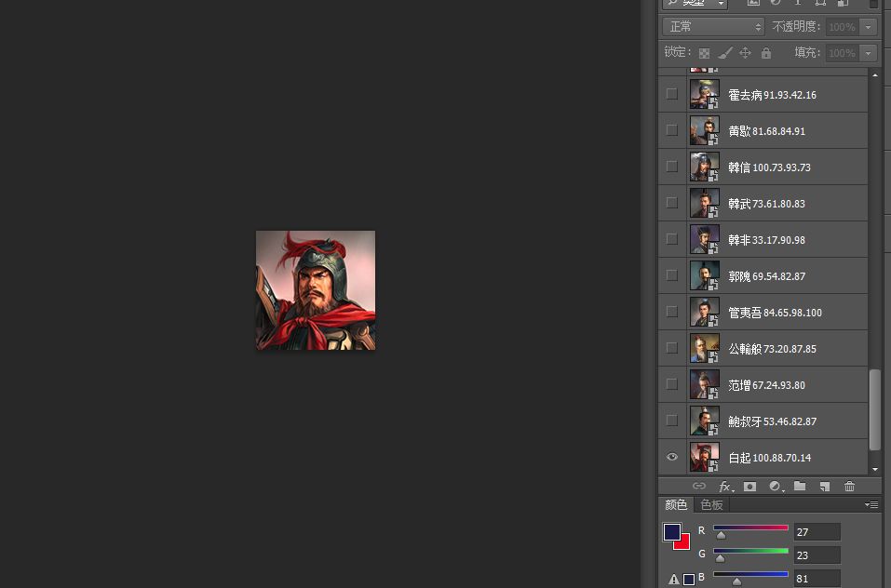This screenshot has height=588, width=891.
Task: Show the 公輸般 layer
Action: coord(671,348)
